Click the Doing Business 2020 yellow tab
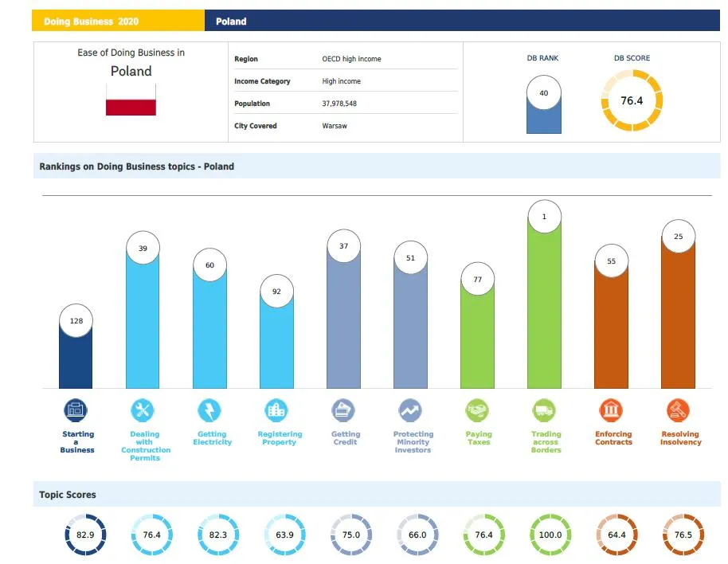 (x=118, y=22)
